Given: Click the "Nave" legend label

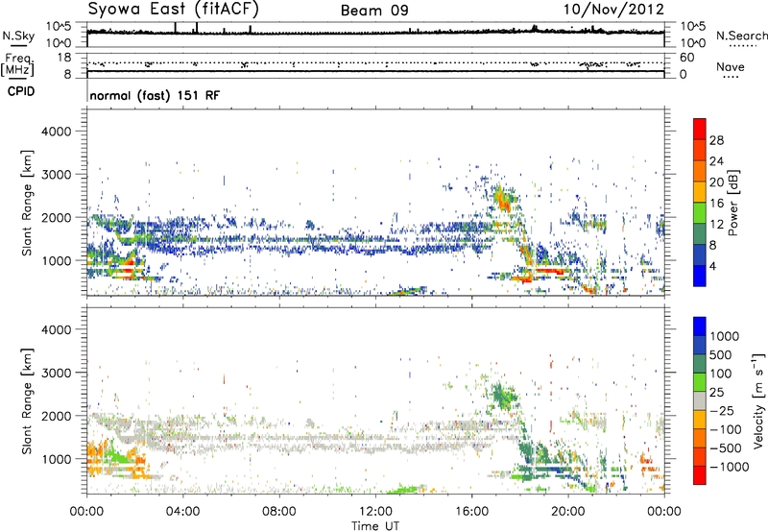Looking at the screenshot, I should click(730, 66).
